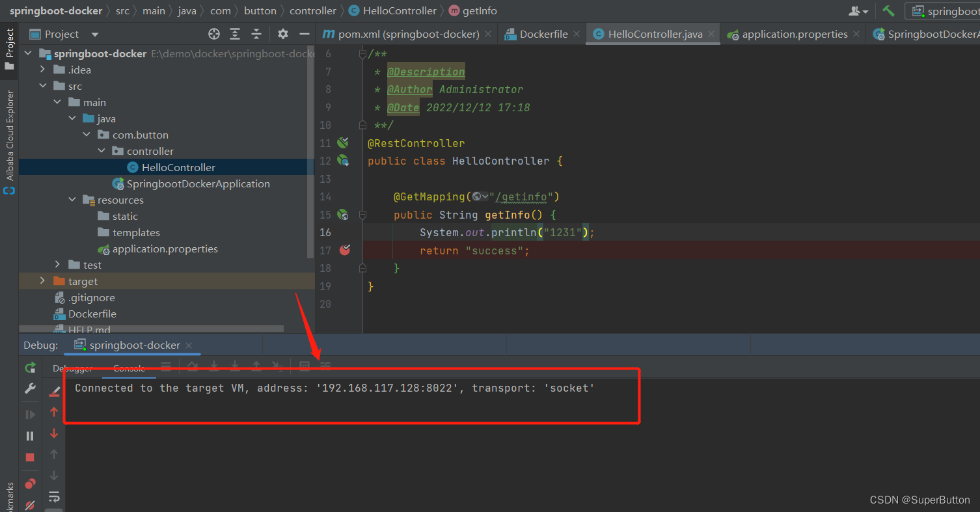Resume the paused program
Screen dimensions: 980x512
pyautogui.click(x=30, y=414)
